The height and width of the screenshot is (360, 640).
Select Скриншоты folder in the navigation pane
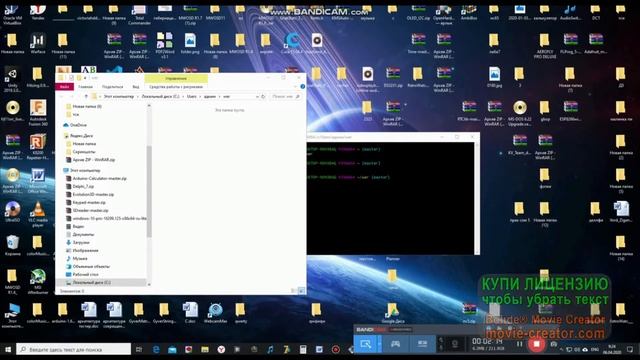pos(81,151)
